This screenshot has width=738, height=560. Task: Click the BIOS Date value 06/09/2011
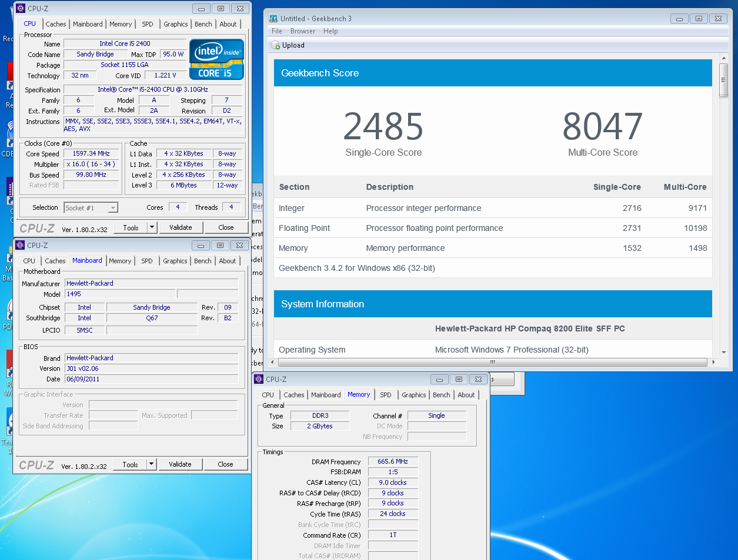(x=151, y=379)
